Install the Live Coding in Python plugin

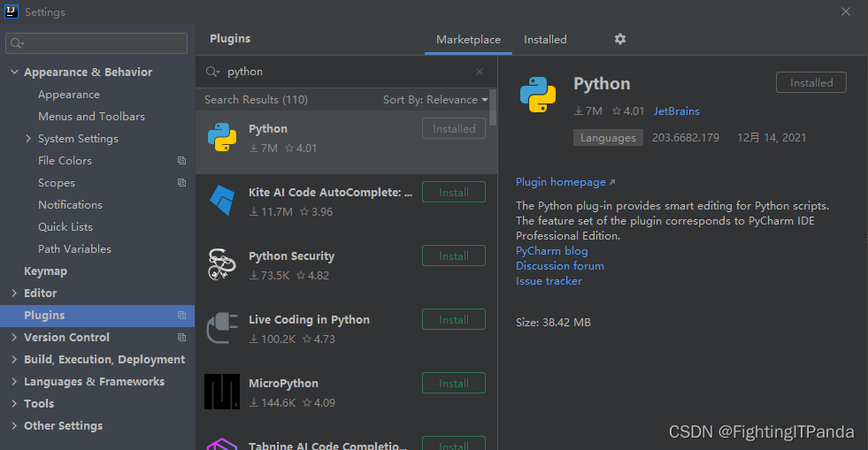pyautogui.click(x=454, y=319)
